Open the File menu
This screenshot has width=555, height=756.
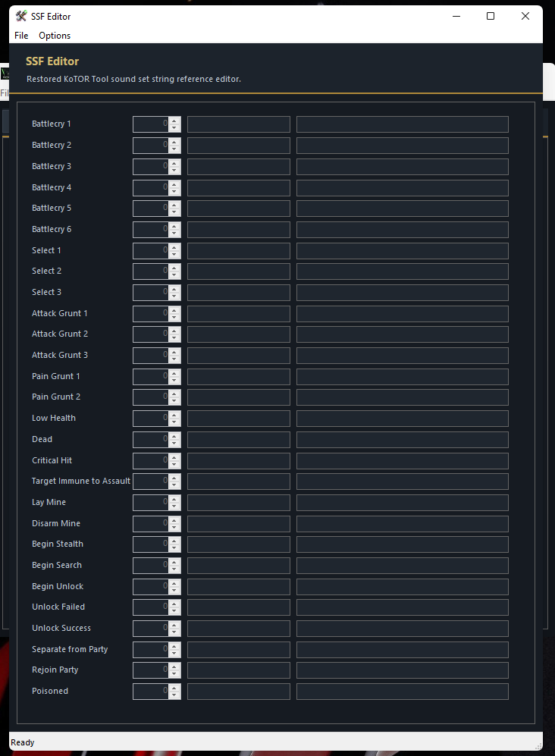(21, 36)
